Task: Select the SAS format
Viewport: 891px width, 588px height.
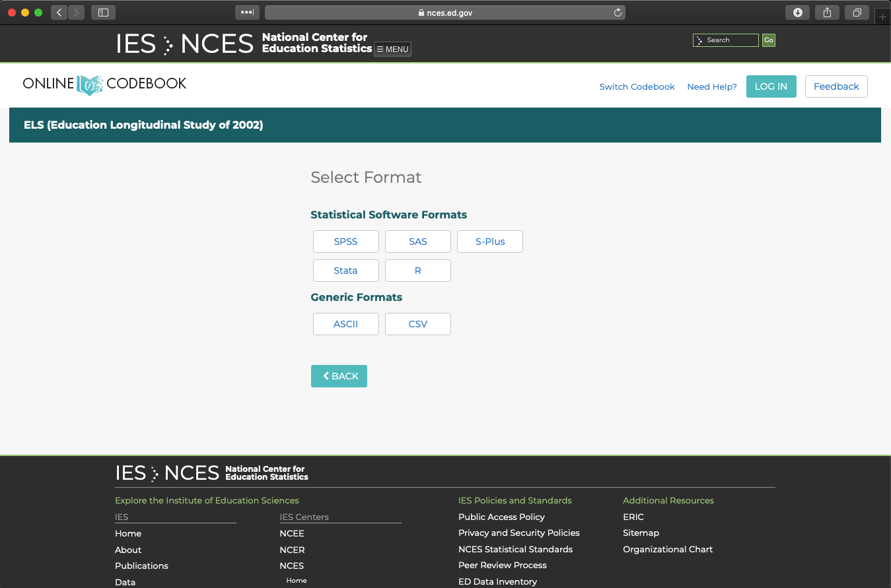Action: coord(418,242)
